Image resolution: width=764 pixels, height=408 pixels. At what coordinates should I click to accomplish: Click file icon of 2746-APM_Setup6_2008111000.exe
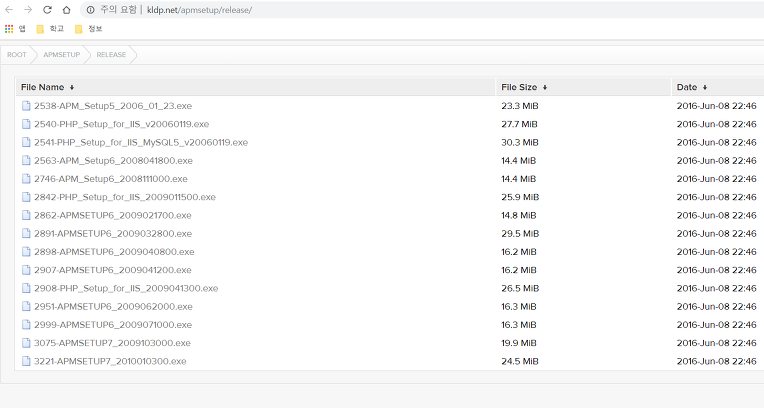pyautogui.click(x=26, y=179)
